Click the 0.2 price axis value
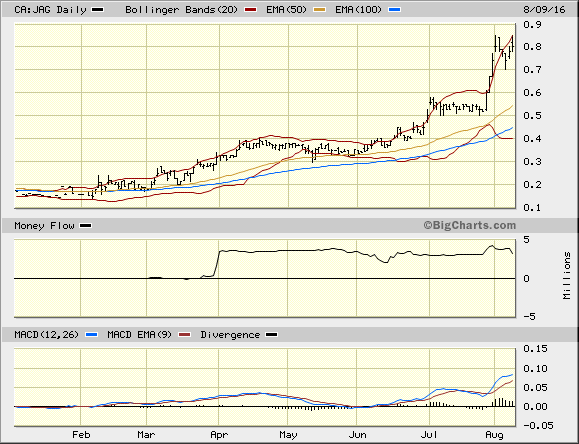Image resolution: width=579 pixels, height=444 pixels. [532, 185]
